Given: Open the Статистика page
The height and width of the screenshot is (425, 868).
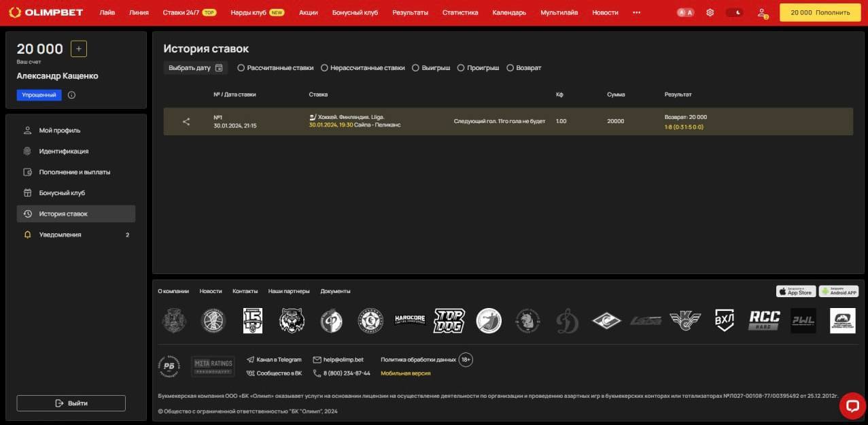Looking at the screenshot, I should (460, 12).
